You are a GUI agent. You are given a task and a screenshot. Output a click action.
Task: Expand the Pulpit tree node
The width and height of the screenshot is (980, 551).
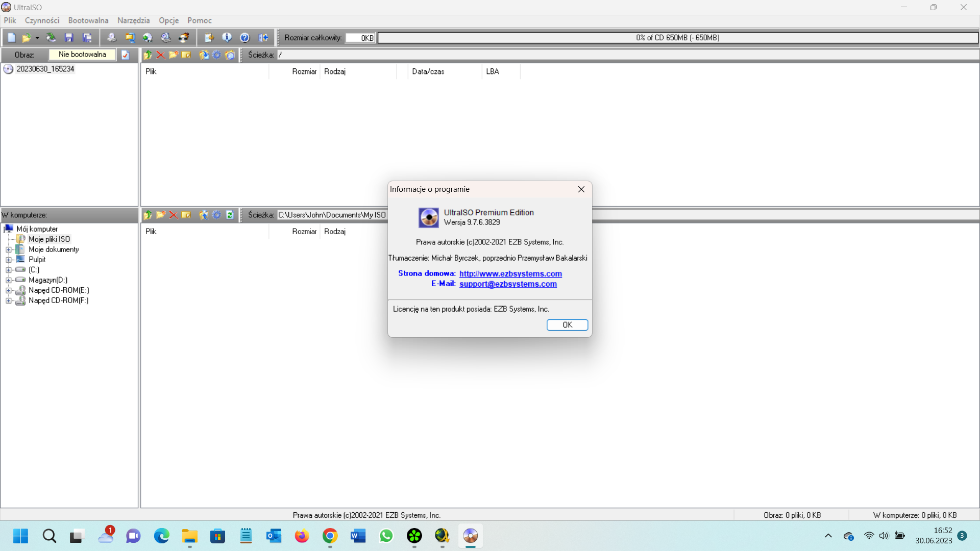(8, 260)
